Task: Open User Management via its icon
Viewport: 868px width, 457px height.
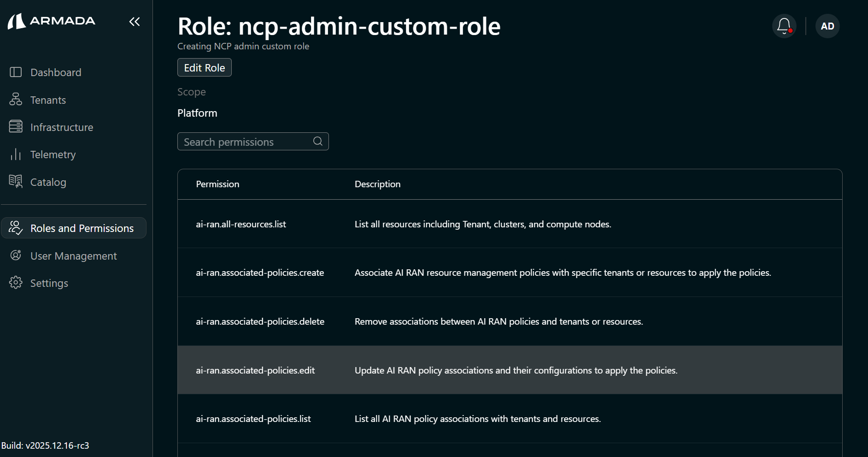Action: [16, 255]
